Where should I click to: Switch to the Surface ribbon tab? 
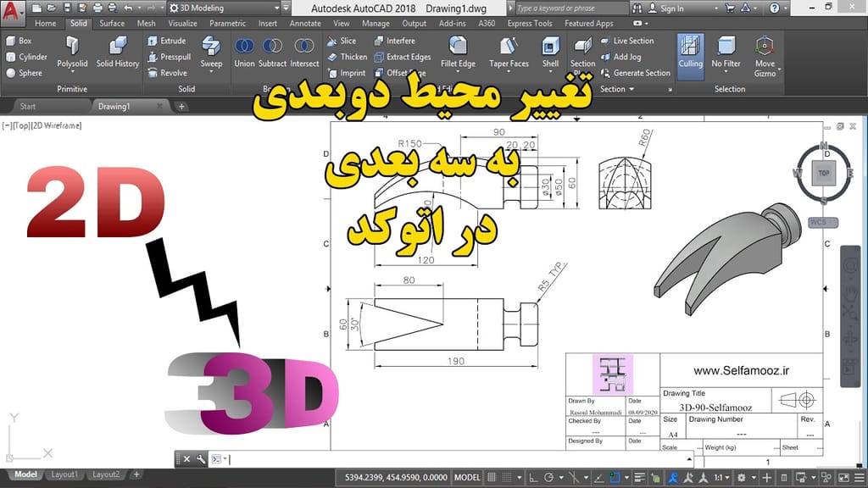(112, 23)
